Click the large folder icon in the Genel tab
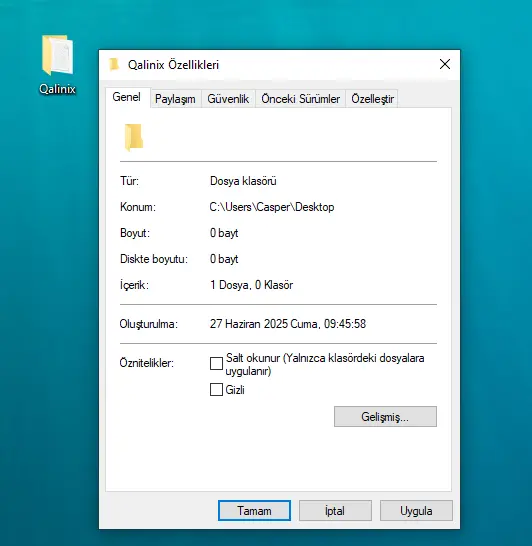The width and height of the screenshot is (532, 546). click(x=134, y=137)
